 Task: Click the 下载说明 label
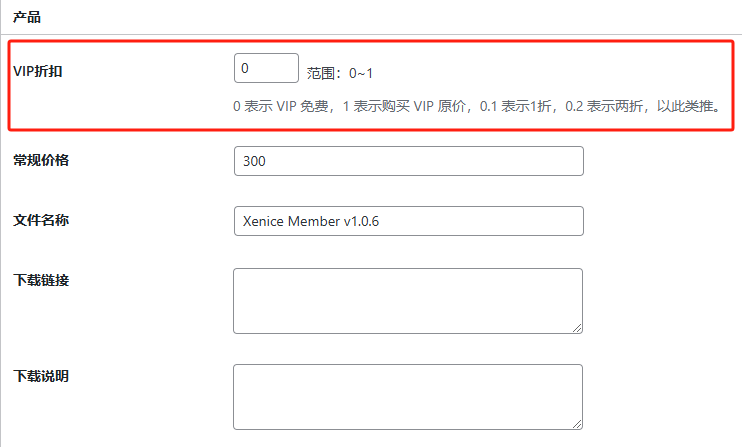point(41,376)
